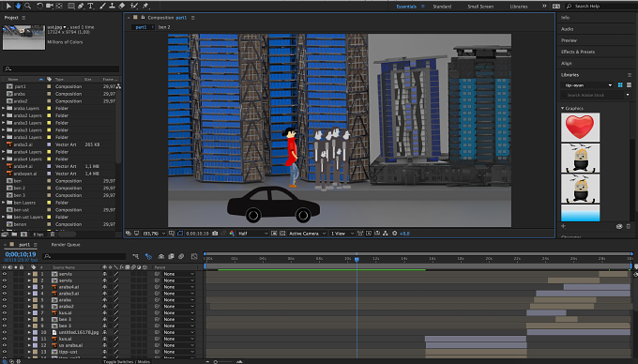Screen dimensions: 638x364
Task: Select the Hand tool
Action: (19, 6)
